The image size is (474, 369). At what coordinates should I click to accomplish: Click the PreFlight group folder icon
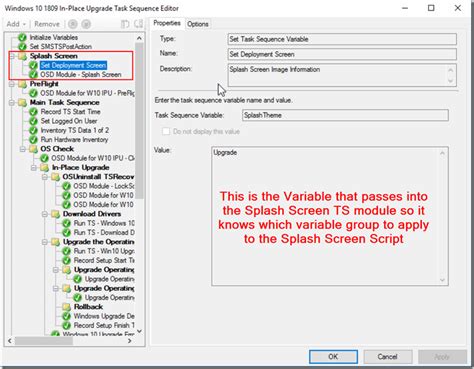(23, 84)
